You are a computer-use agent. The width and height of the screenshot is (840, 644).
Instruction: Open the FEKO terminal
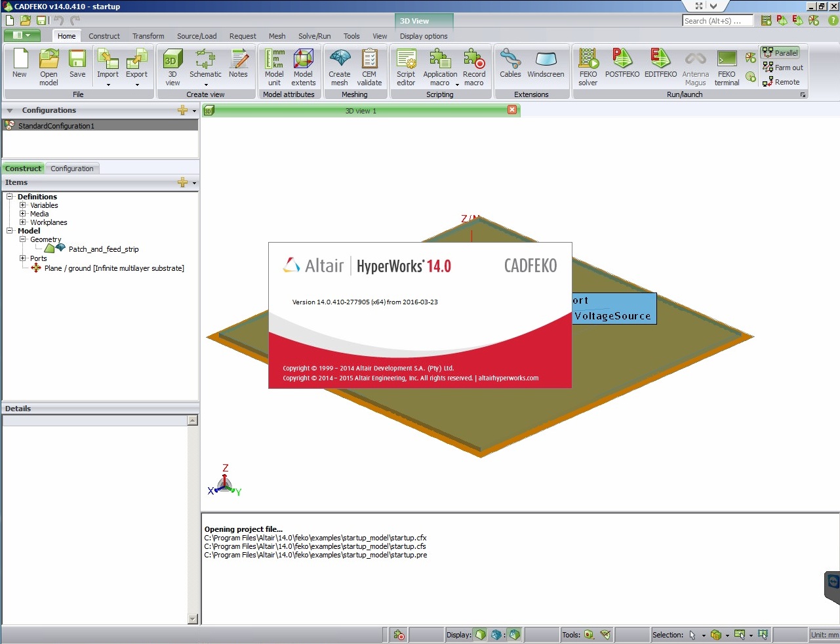tap(727, 67)
